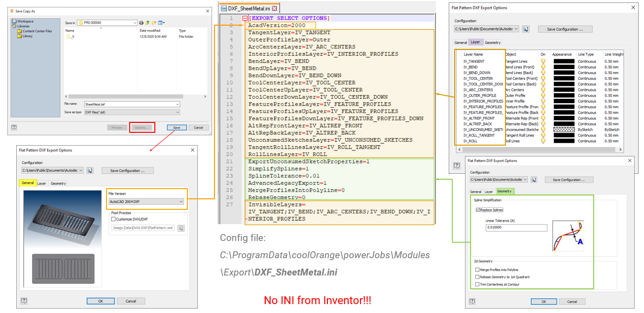
Task: Click the Linear Tolerance 0.010000 field
Action: 516,228
